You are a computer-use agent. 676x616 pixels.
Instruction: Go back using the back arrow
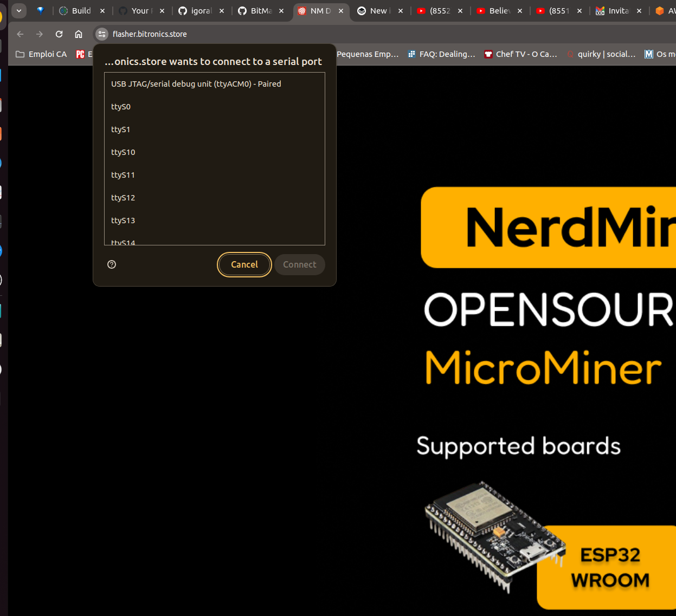click(20, 34)
